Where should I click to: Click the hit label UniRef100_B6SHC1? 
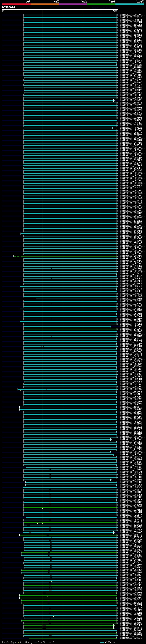[131, 93]
